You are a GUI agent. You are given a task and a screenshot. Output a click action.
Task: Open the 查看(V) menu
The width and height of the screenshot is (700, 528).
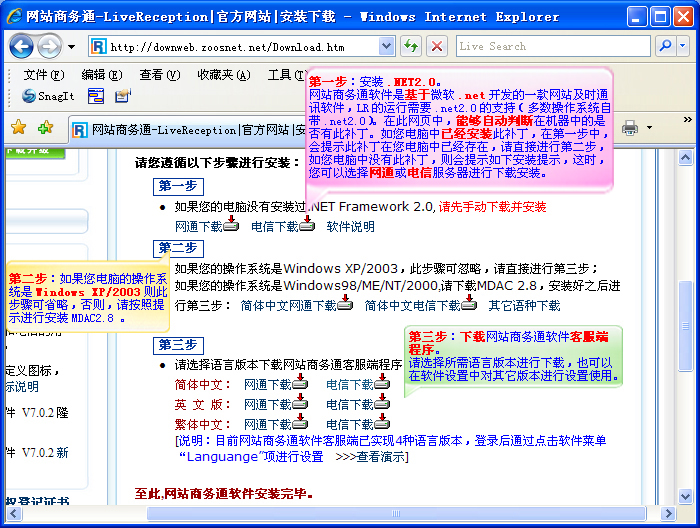point(159,75)
